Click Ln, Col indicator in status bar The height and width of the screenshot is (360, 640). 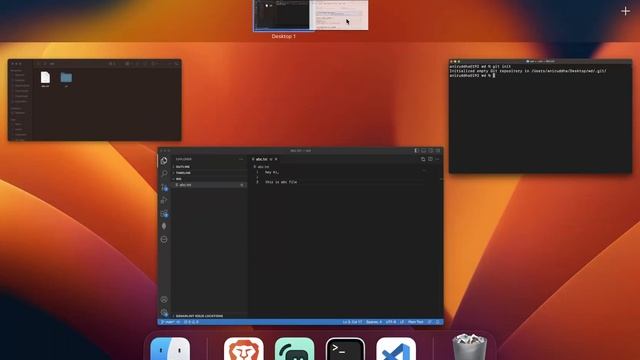coord(352,322)
